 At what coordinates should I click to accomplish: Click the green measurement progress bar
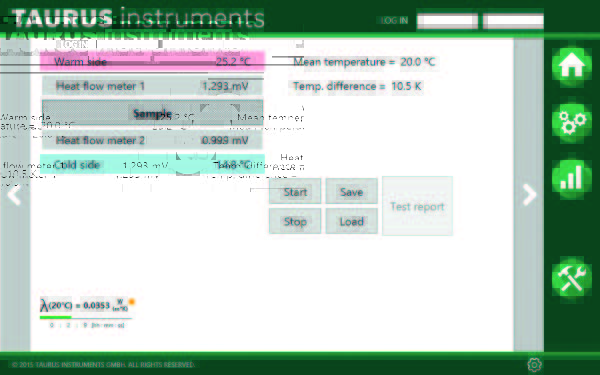pos(86,317)
